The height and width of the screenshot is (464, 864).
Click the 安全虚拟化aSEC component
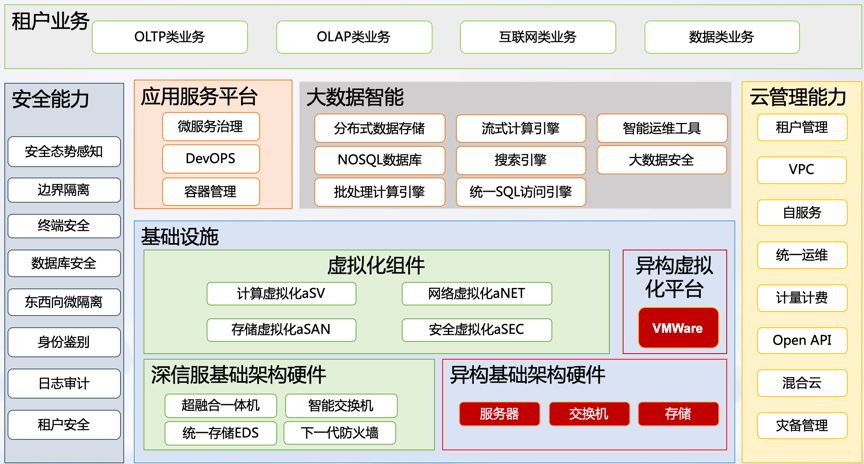(x=476, y=329)
